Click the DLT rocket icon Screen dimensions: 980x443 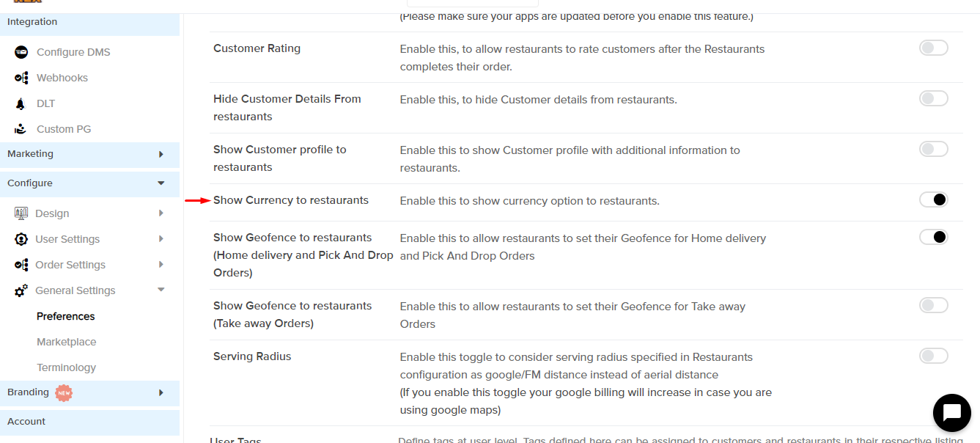(x=21, y=103)
